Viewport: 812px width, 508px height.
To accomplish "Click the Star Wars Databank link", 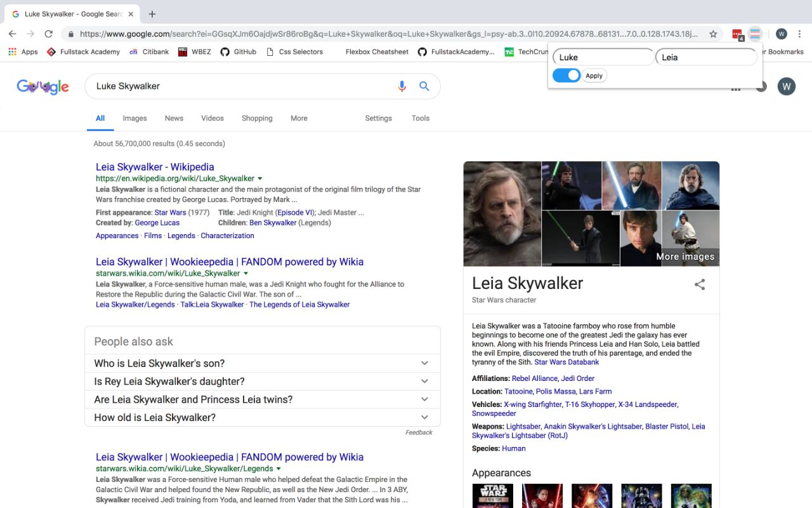I will (566, 362).
